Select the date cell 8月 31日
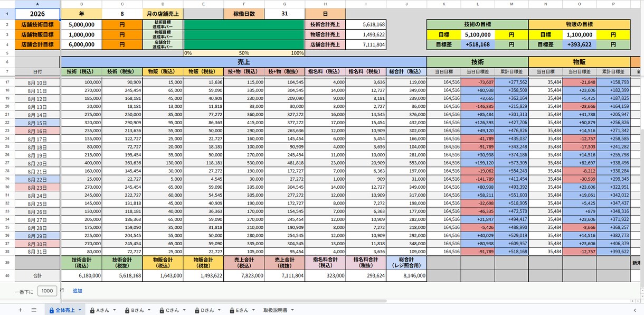 [37, 252]
